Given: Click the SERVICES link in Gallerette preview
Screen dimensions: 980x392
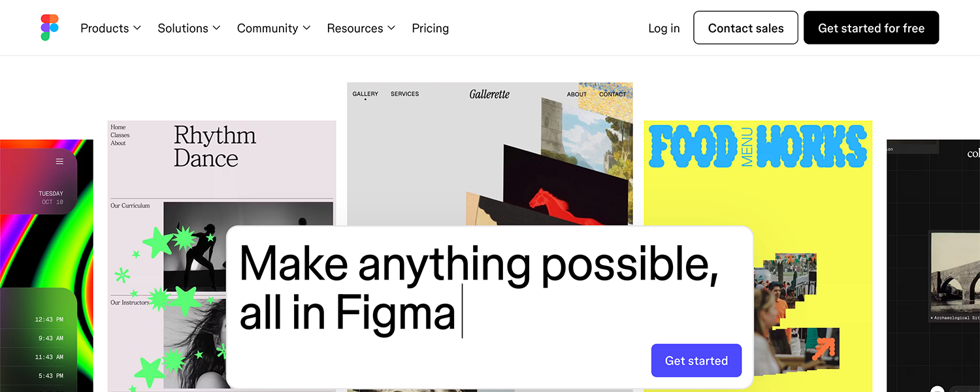Looking at the screenshot, I should tap(404, 94).
